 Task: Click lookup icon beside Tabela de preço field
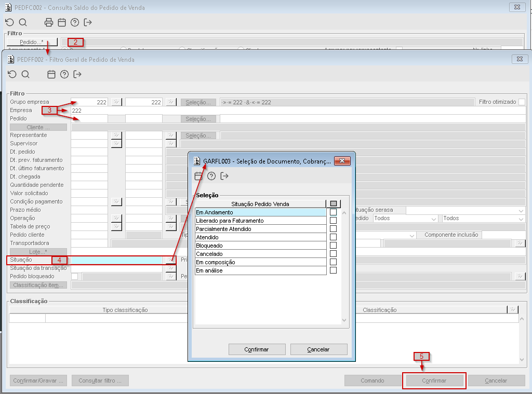point(116,226)
